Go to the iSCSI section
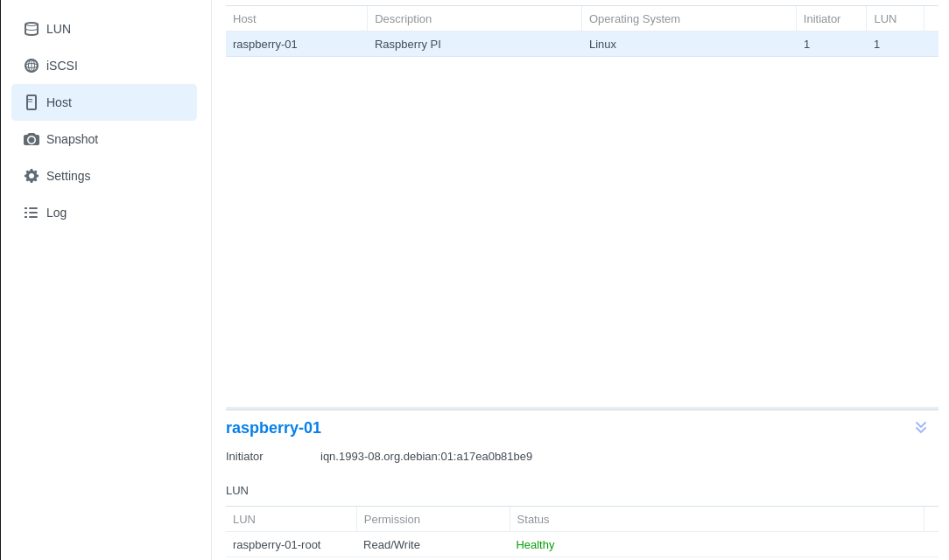 point(62,66)
